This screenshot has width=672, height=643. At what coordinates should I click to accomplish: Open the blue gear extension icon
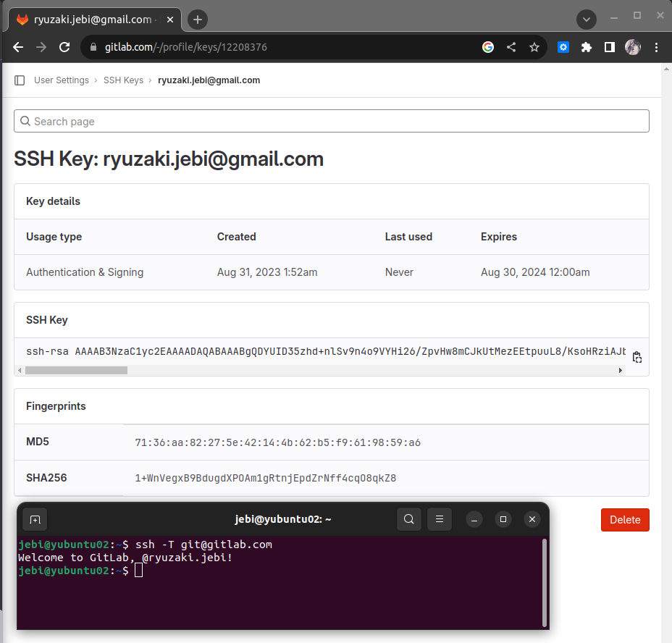(x=563, y=47)
